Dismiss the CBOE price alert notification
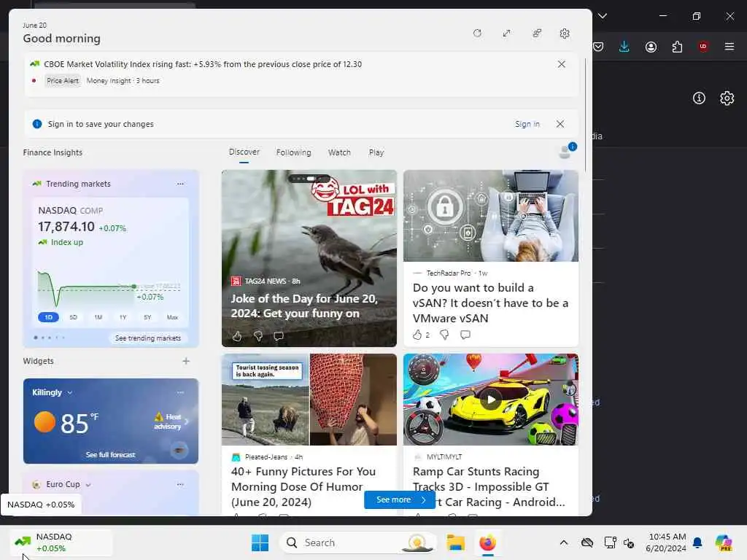This screenshot has height=560, width=747. click(x=562, y=64)
